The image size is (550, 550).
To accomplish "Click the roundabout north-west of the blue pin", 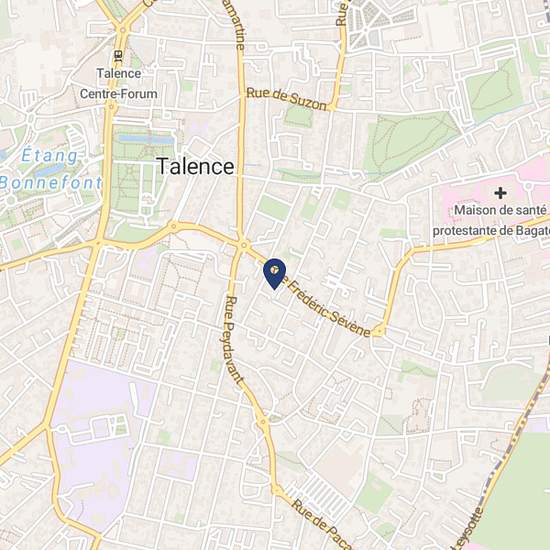I will click(x=244, y=245).
